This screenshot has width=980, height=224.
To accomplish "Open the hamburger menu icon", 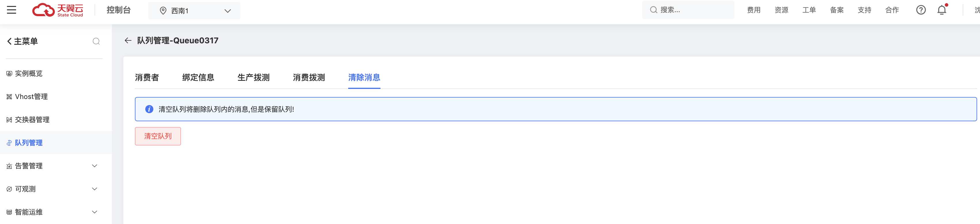I will [12, 10].
